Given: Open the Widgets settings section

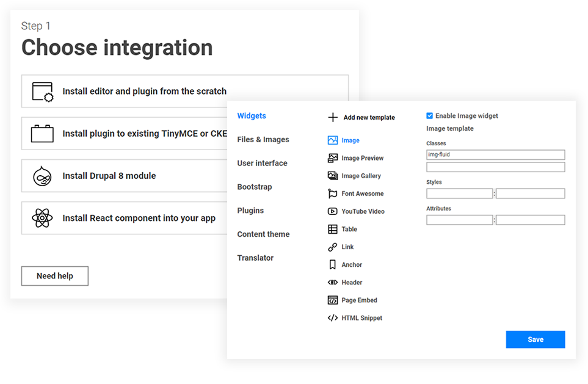Looking at the screenshot, I should [x=252, y=116].
